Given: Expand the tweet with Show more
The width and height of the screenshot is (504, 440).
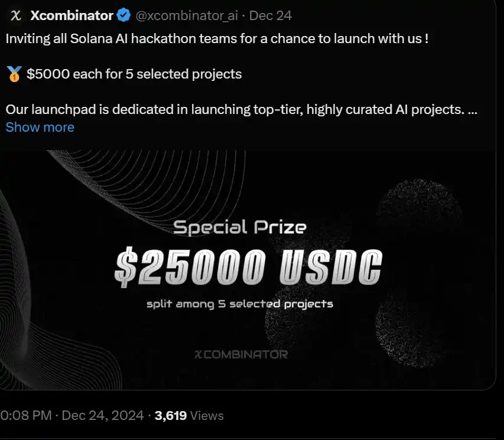Looking at the screenshot, I should pyautogui.click(x=39, y=127).
